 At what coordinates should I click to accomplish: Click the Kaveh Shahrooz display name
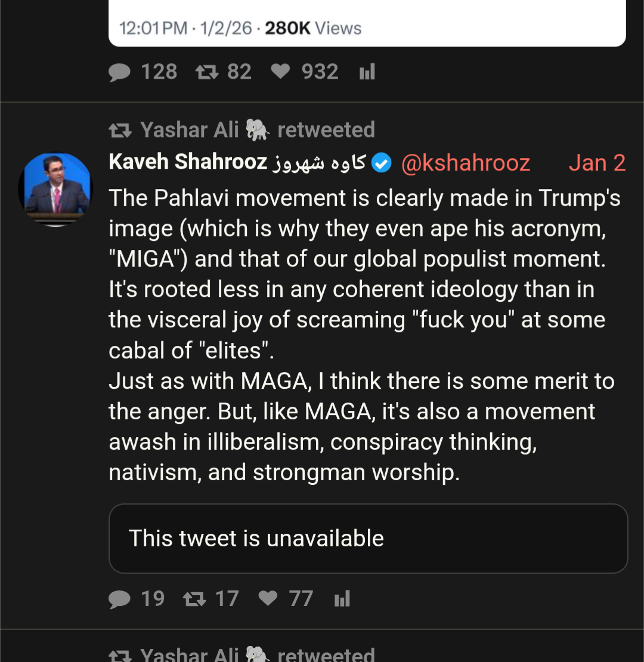[x=188, y=162]
